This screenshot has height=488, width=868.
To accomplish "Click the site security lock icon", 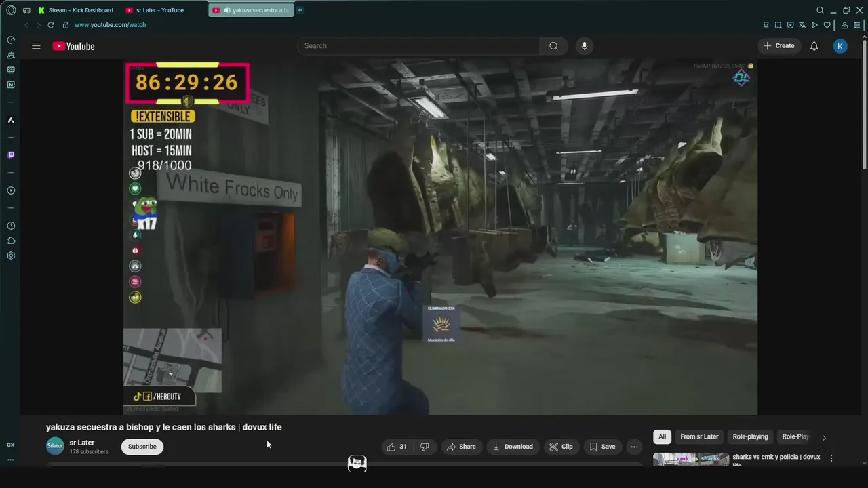I will pos(66,25).
